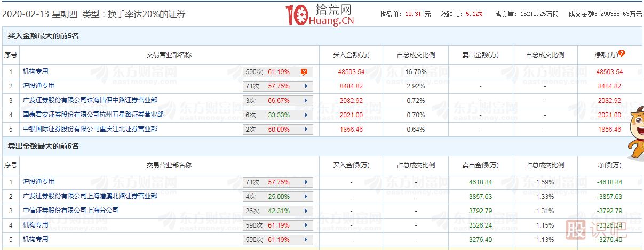Screen dimensions: 644x250
Task: Click the orange help icon beside 净额(万)
Action: (622, 53)
